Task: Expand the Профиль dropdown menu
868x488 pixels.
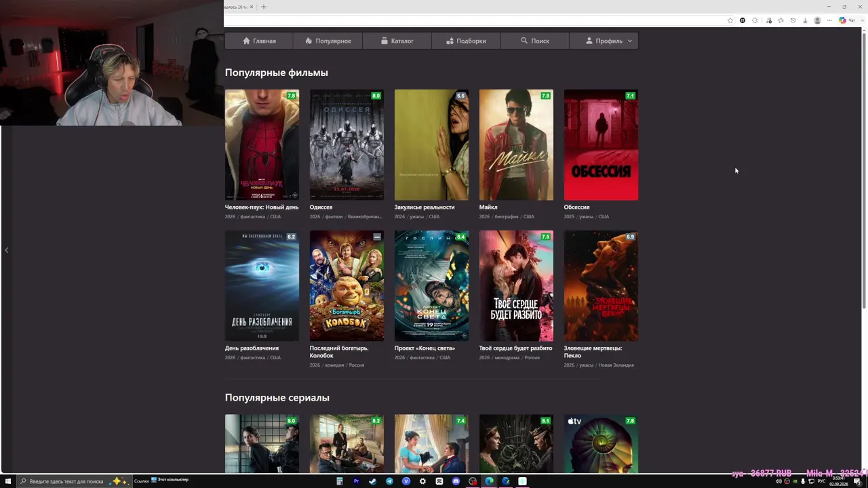Action: [x=604, y=41]
